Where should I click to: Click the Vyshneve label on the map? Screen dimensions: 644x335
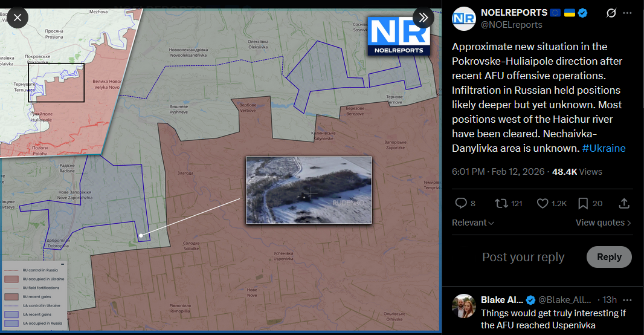[x=179, y=109]
